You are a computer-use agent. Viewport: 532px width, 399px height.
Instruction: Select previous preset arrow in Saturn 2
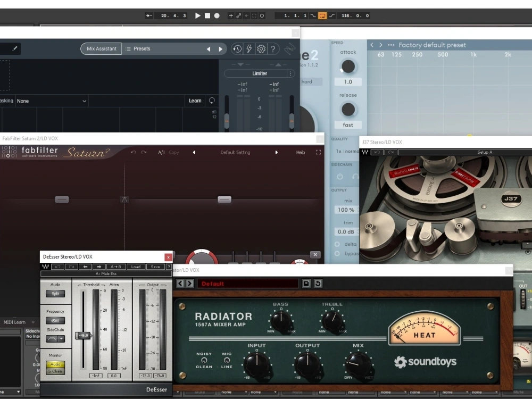pos(194,152)
